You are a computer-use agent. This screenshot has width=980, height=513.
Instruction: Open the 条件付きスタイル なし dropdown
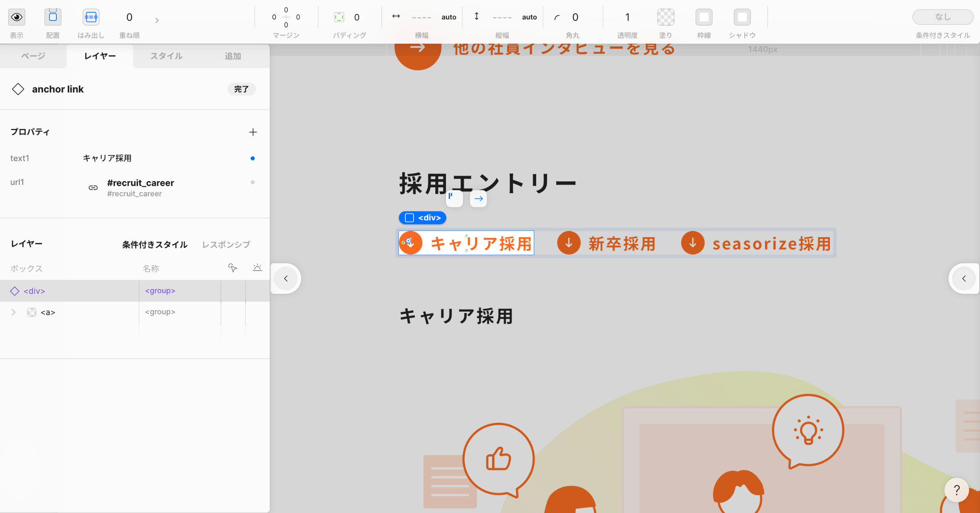click(942, 17)
